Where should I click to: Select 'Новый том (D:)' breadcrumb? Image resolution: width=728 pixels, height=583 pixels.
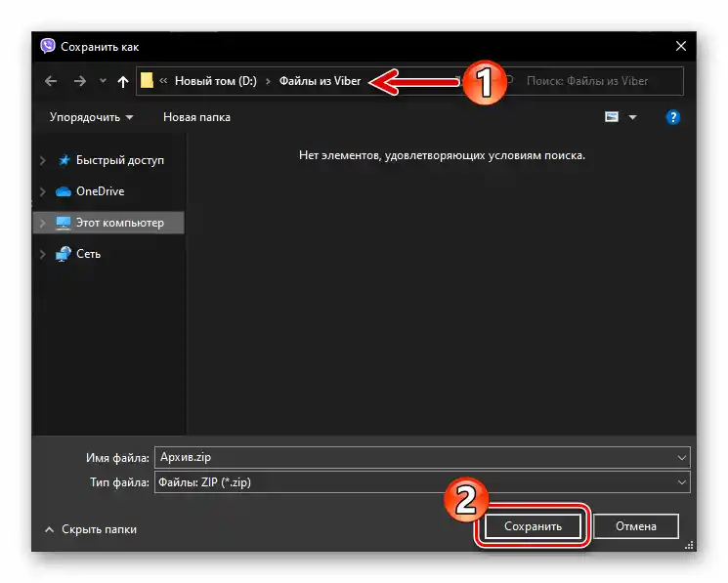coord(215,81)
